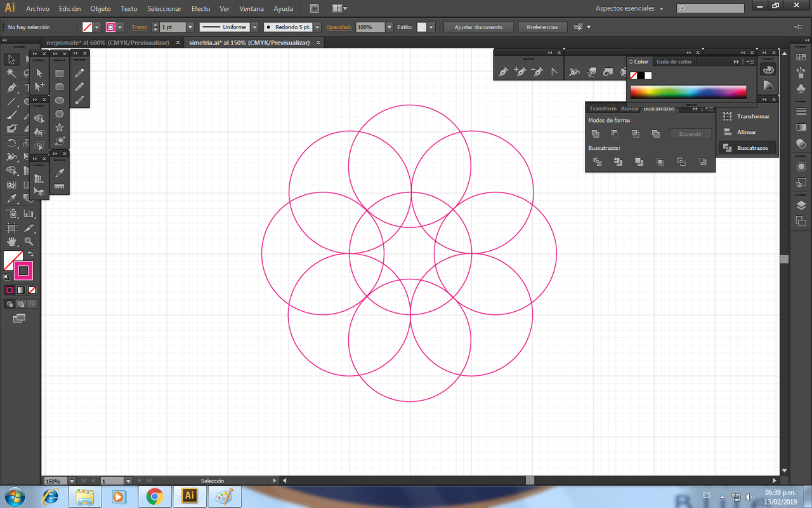This screenshot has width=812, height=508.
Task: Open the Opacidad percentage dropdown
Action: (x=389, y=27)
